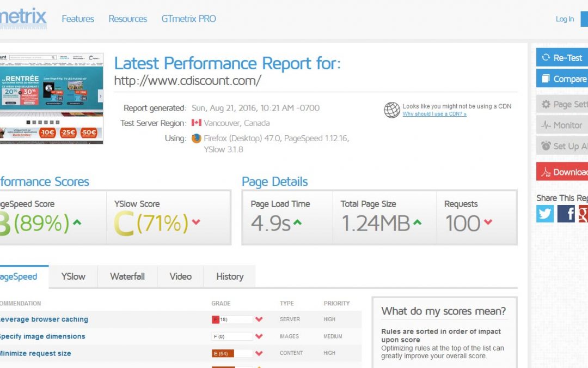Click the Firefox browser icon
588x368 pixels.
point(196,138)
